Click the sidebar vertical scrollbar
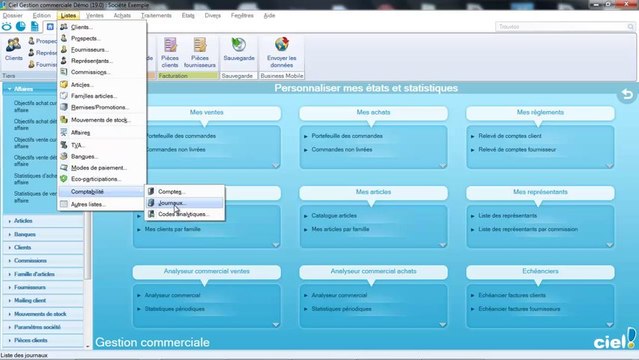 point(87,245)
